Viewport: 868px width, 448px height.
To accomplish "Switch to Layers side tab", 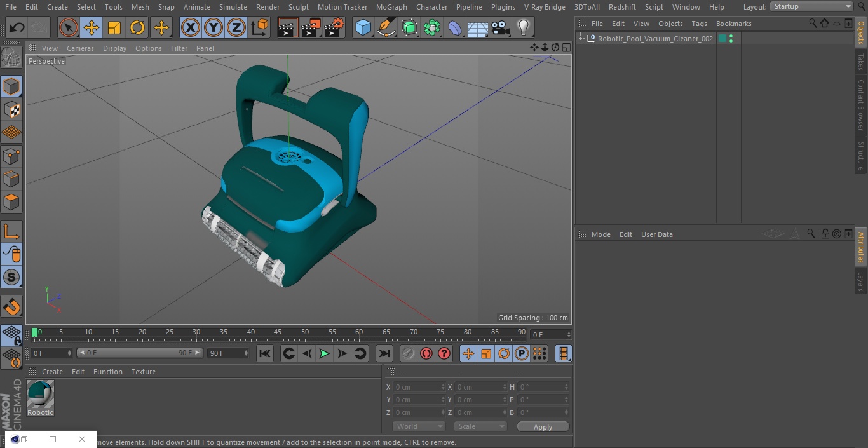I will pos(861,282).
